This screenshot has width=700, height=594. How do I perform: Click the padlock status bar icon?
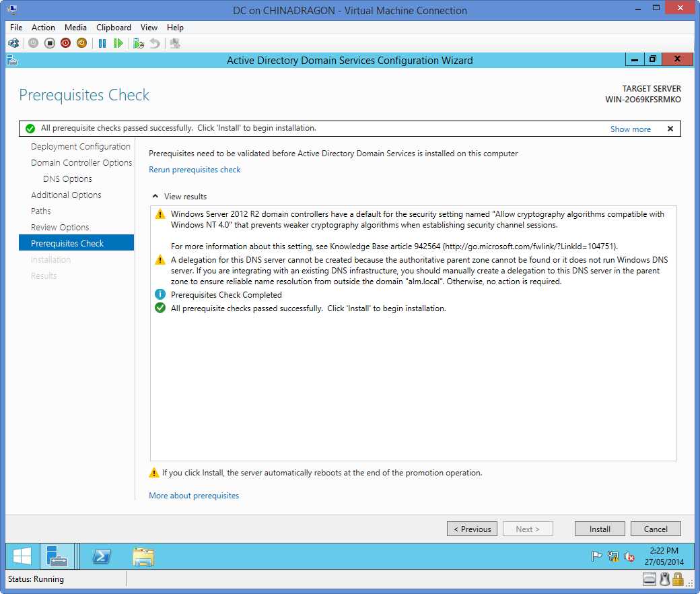(678, 579)
